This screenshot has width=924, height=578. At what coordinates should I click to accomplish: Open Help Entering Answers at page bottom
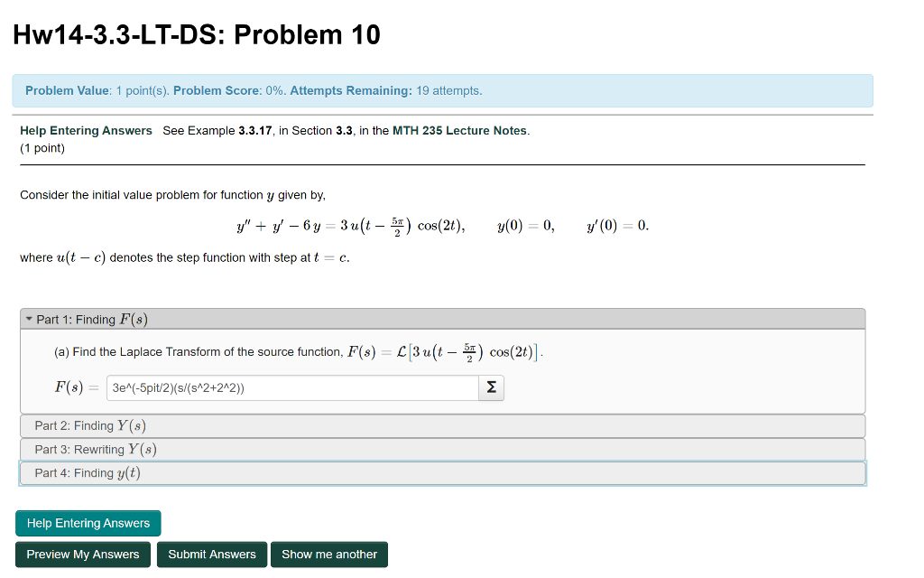88,523
